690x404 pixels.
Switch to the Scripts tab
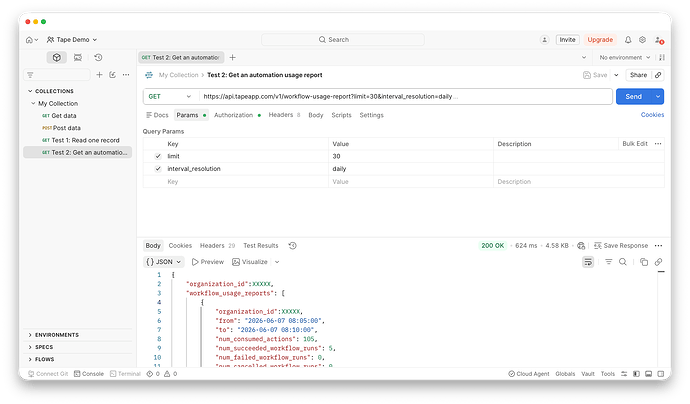[x=341, y=115]
